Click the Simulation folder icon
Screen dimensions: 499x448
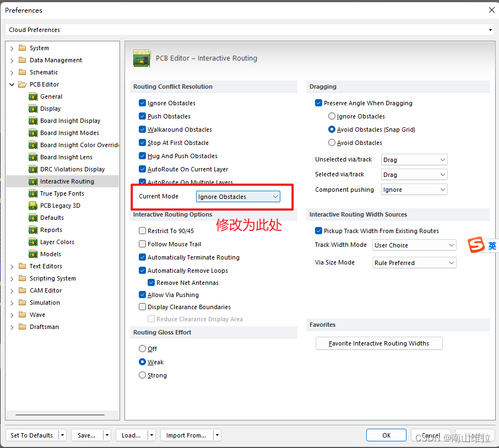tap(22, 302)
